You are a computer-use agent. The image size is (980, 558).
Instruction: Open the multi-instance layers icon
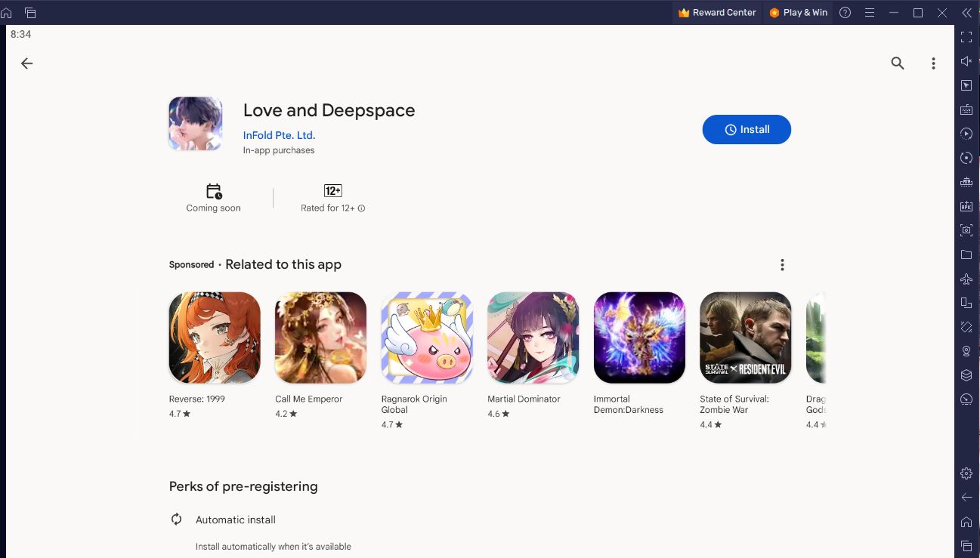(966, 375)
